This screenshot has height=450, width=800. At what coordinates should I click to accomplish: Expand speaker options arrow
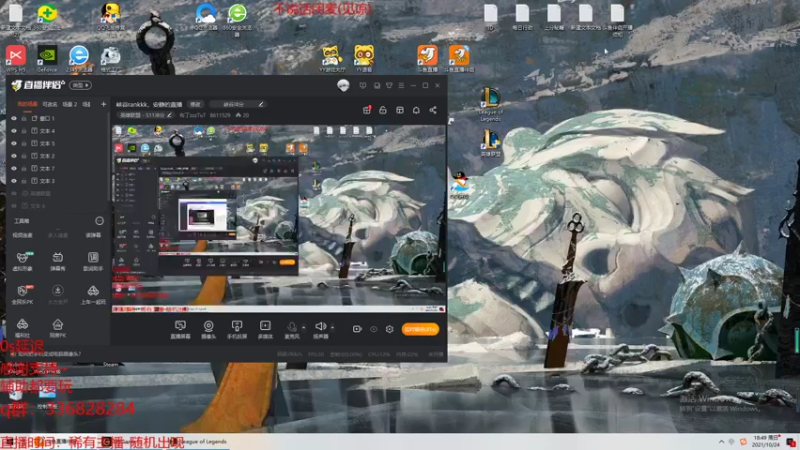pos(332,328)
